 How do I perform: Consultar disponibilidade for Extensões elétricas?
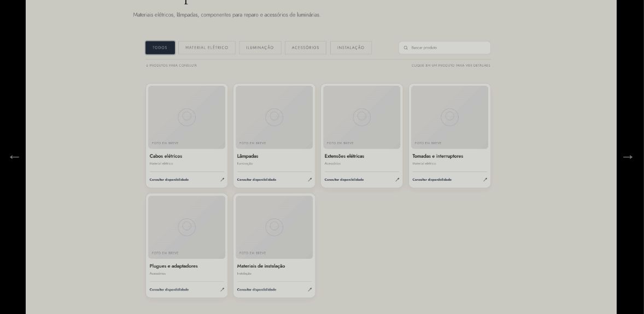(344, 179)
